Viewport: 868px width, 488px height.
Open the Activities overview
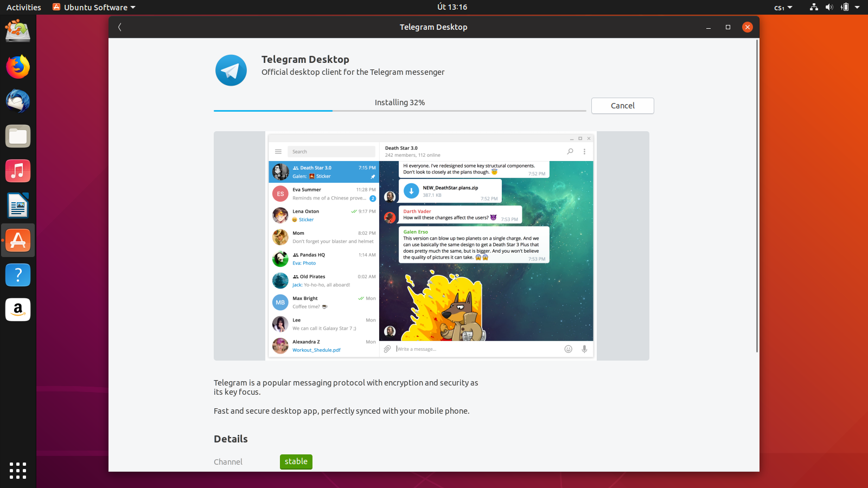(23, 7)
